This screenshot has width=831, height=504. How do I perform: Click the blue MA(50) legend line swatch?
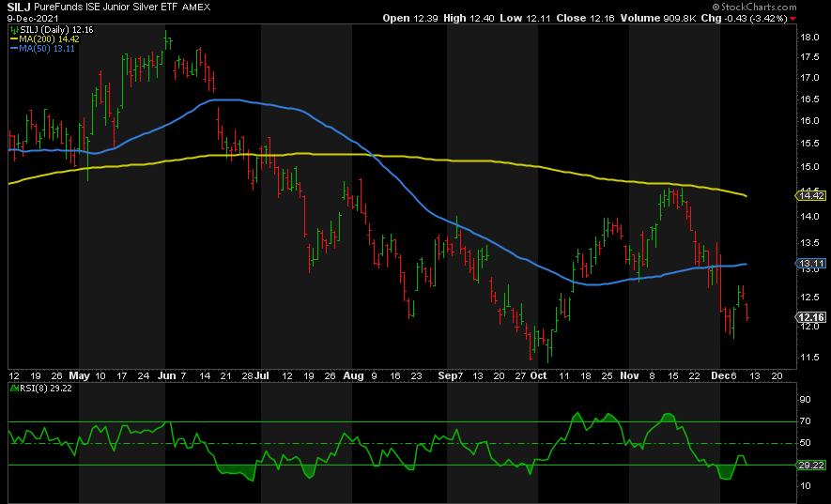tap(14, 49)
